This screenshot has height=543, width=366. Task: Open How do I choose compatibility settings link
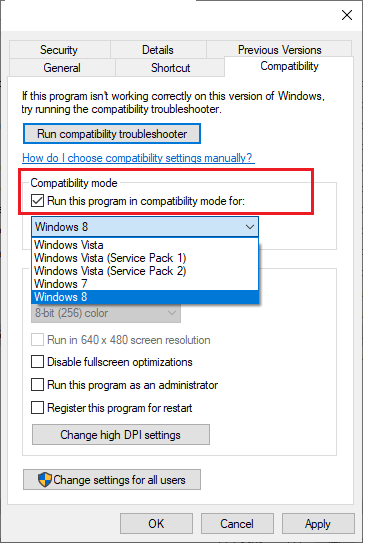coord(137,158)
